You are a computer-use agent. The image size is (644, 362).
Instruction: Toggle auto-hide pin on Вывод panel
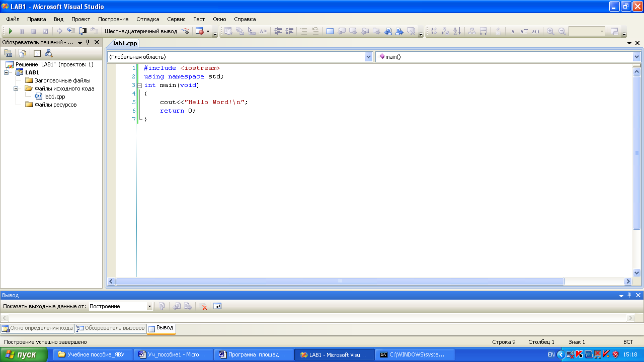click(x=629, y=295)
